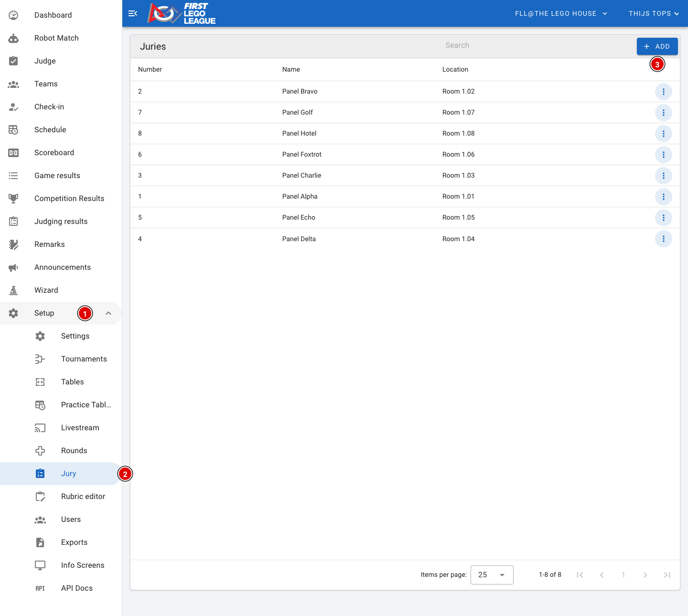This screenshot has width=688, height=616.
Task: Click the ADD jury button
Action: [657, 46]
